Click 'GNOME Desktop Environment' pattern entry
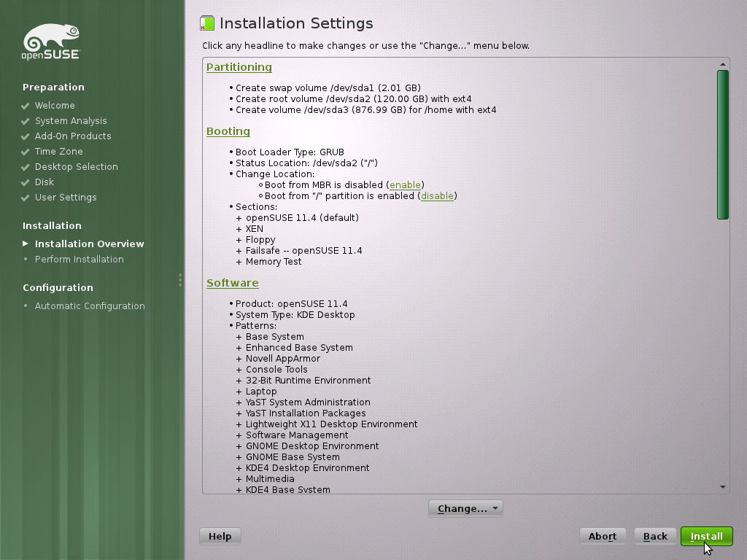The height and width of the screenshot is (560, 747). click(312, 446)
